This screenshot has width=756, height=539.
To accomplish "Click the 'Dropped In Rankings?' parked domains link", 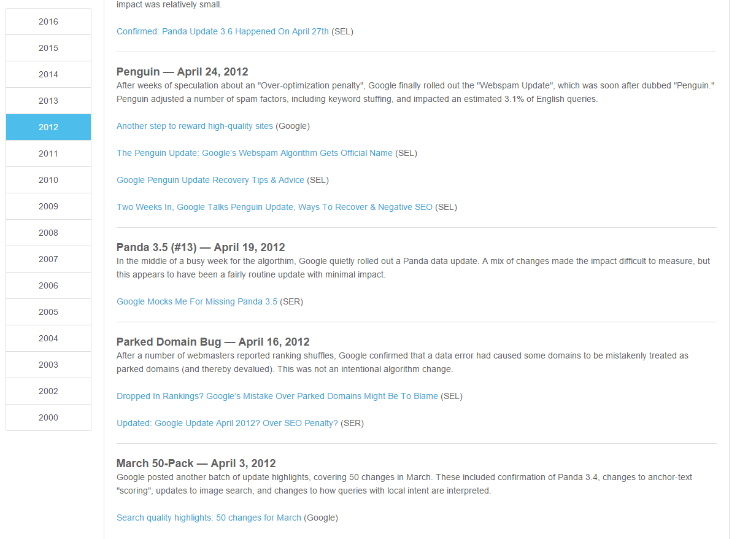I will pyautogui.click(x=277, y=396).
